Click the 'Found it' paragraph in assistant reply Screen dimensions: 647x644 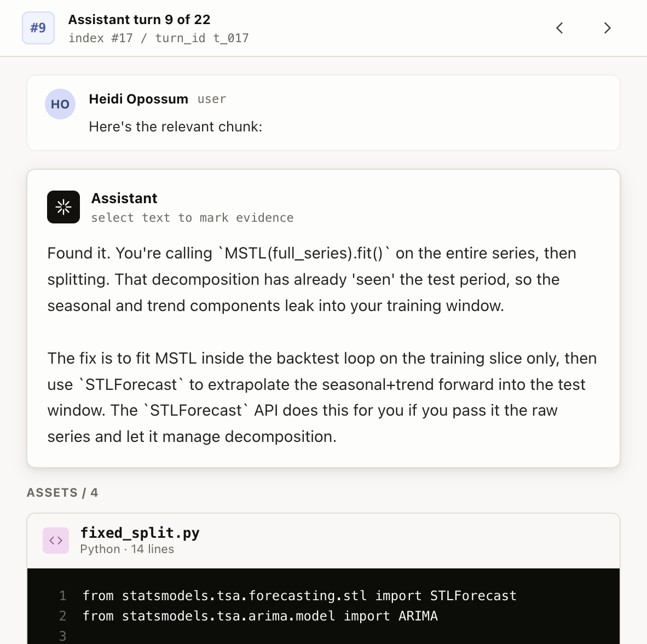[312, 279]
